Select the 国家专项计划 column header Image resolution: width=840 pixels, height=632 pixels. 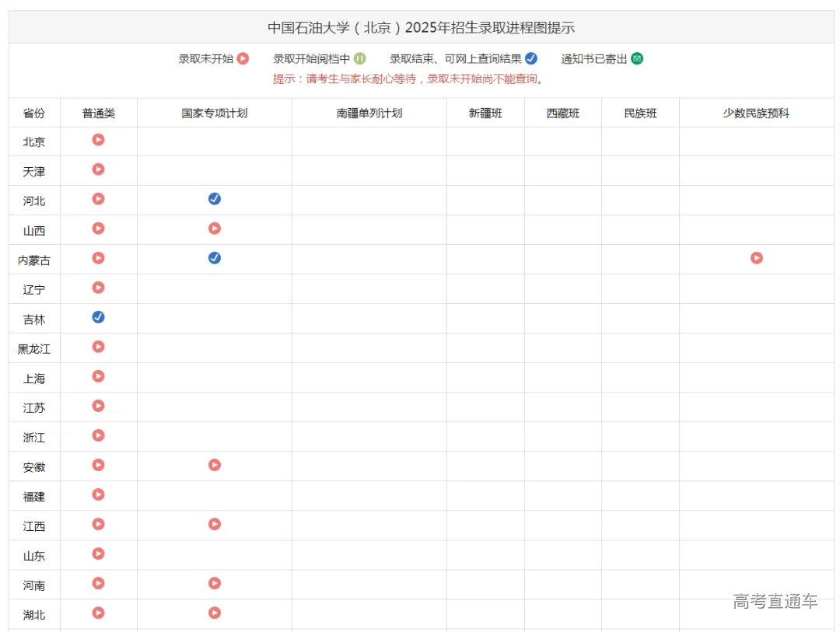(215, 113)
